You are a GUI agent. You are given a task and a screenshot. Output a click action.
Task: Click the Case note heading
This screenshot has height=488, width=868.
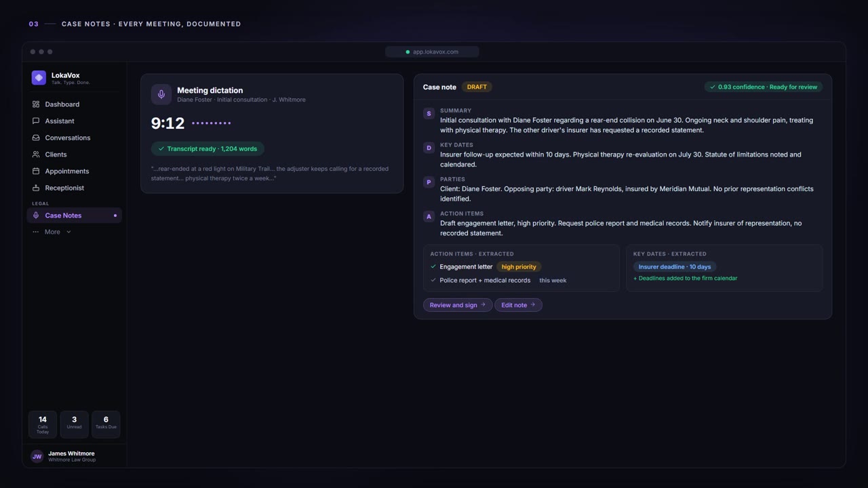coord(439,87)
